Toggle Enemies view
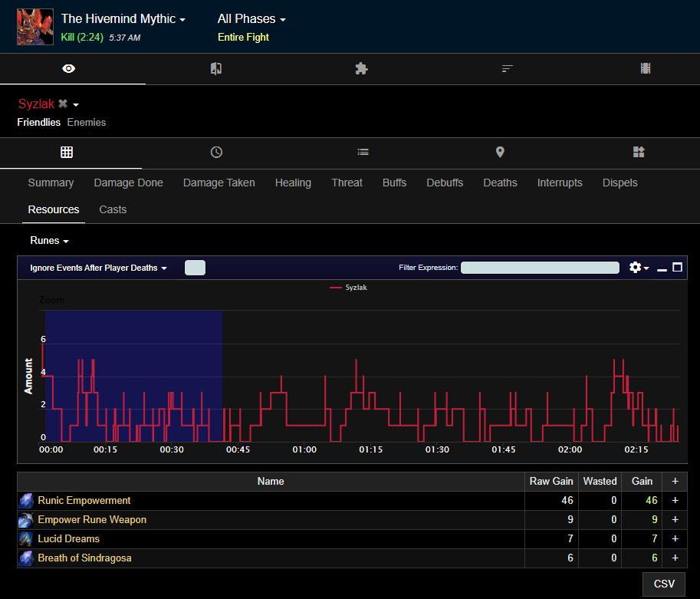This screenshot has width=700, height=599. pyautogui.click(x=87, y=123)
